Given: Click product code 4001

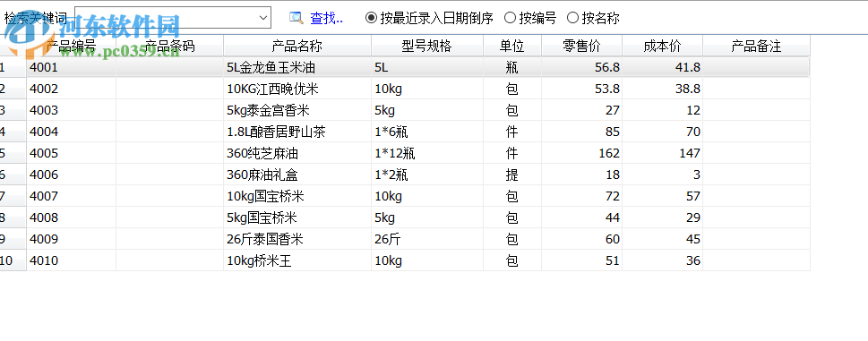Looking at the screenshot, I should (44, 67).
